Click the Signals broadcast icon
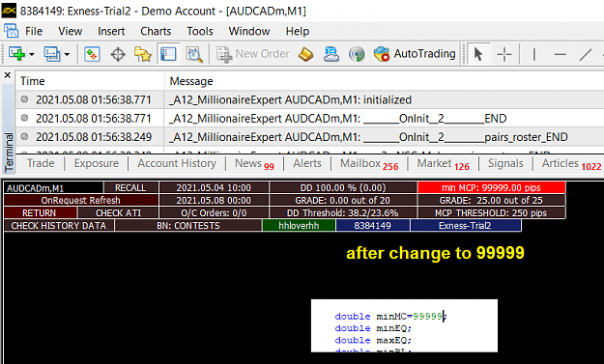Screen dimensions: 604x364 tap(357, 54)
